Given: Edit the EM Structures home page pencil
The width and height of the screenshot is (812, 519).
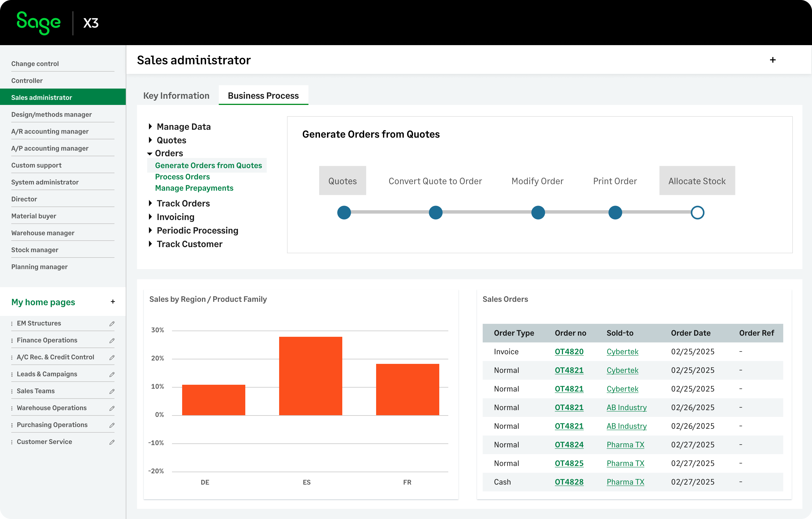Looking at the screenshot, I should pos(112,324).
